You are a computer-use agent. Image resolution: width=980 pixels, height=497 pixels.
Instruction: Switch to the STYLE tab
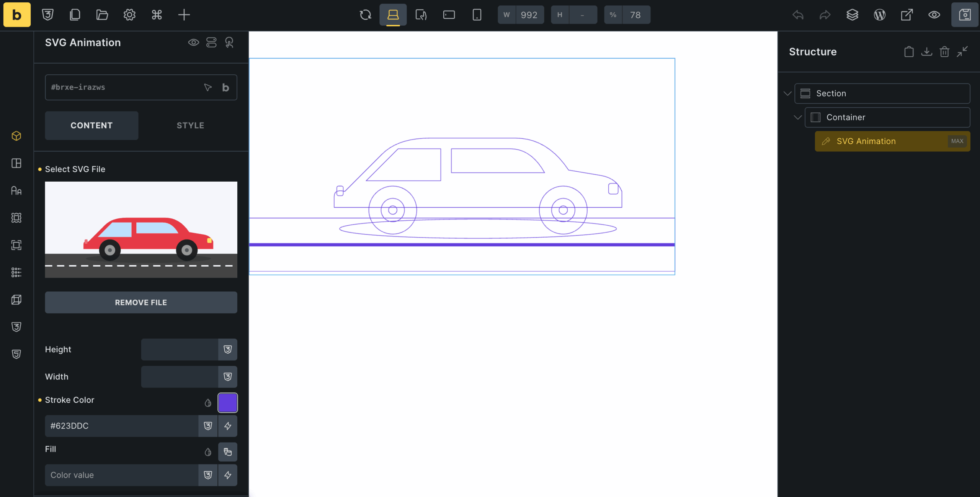pos(190,125)
